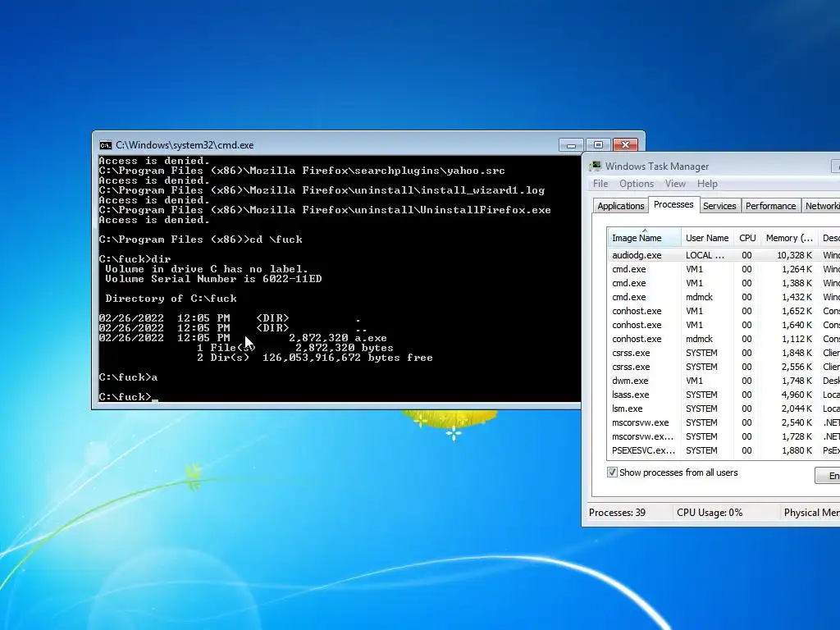The width and height of the screenshot is (840, 630).
Task: Click the Volume Serial Number line in cmd
Action: tap(213, 279)
